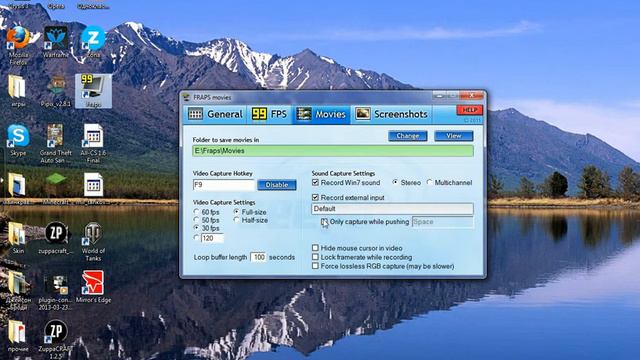Image resolution: width=640 pixels, height=360 pixels.
Task: Toggle Record Win7 sound checkbox
Action: pyautogui.click(x=315, y=182)
